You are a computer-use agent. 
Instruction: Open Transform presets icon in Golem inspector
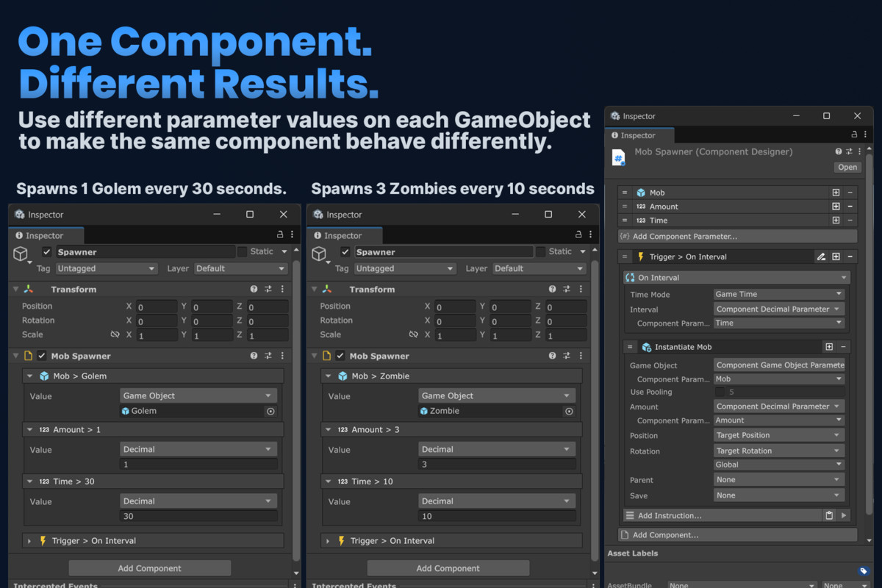[268, 290]
